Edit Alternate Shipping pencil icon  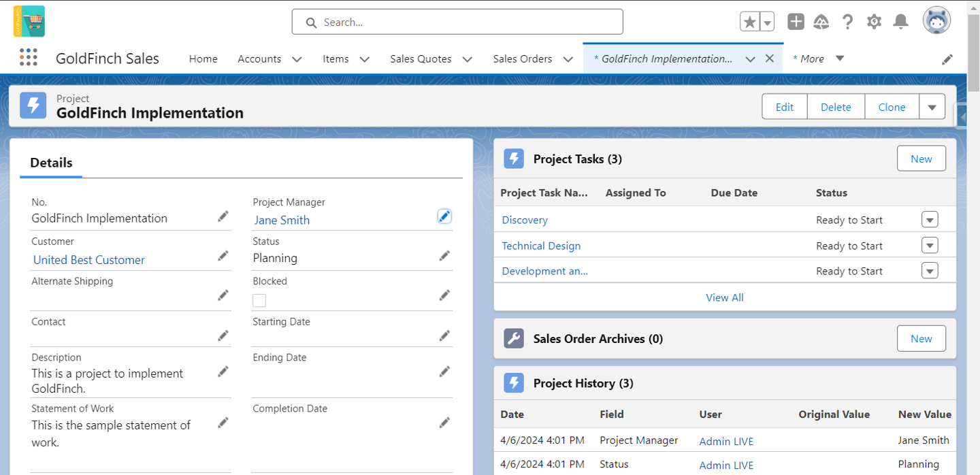223,295
